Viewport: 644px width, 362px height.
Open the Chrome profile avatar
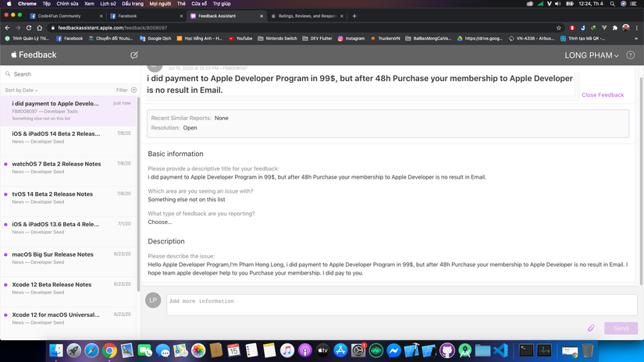[x=625, y=28]
